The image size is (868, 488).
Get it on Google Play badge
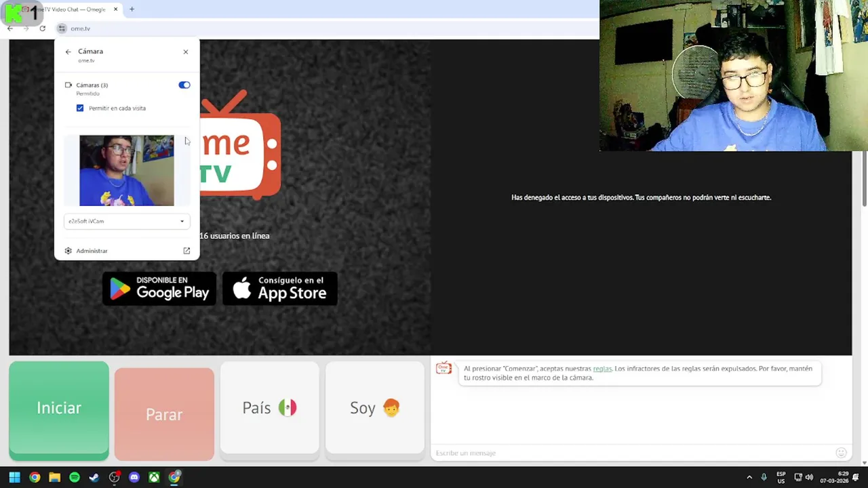(x=159, y=288)
